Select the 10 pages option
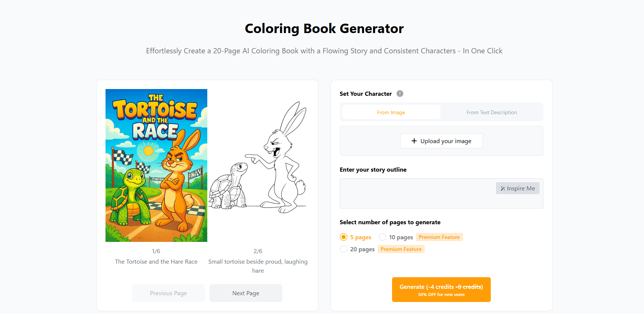644x314 pixels. tap(382, 237)
